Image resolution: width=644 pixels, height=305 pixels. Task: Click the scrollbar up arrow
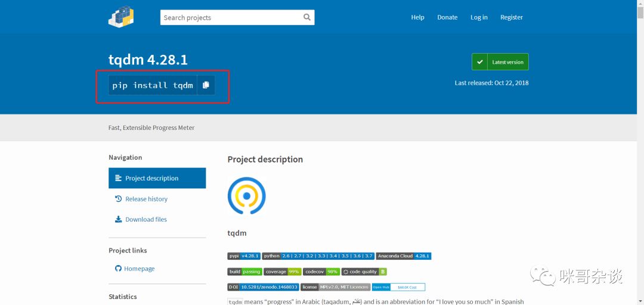[x=640, y=4]
